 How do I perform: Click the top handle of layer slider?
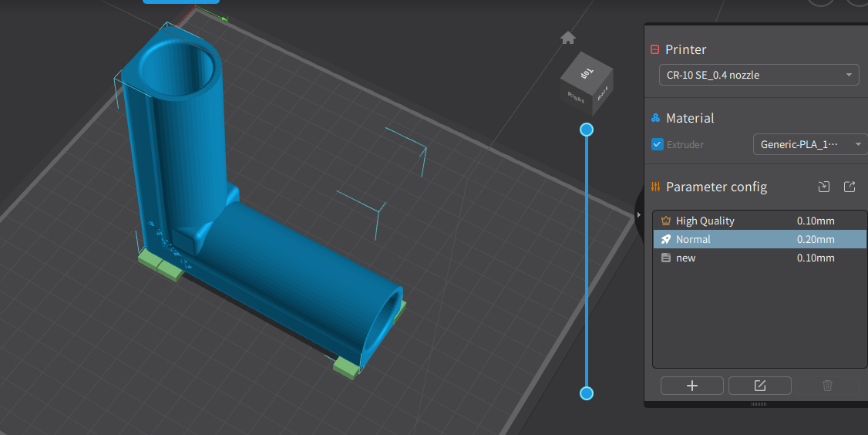point(587,130)
